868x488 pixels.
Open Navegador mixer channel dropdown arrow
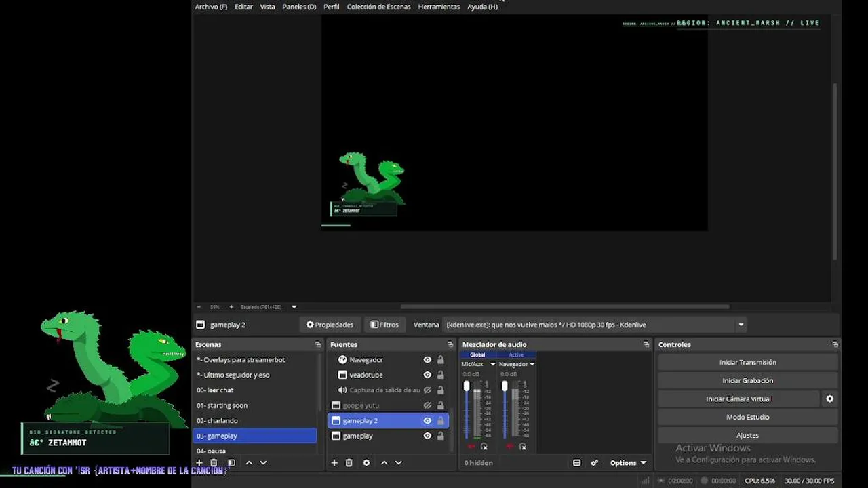pos(532,364)
